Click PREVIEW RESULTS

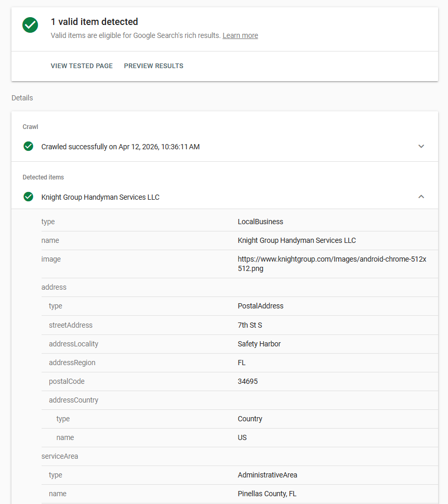(153, 66)
